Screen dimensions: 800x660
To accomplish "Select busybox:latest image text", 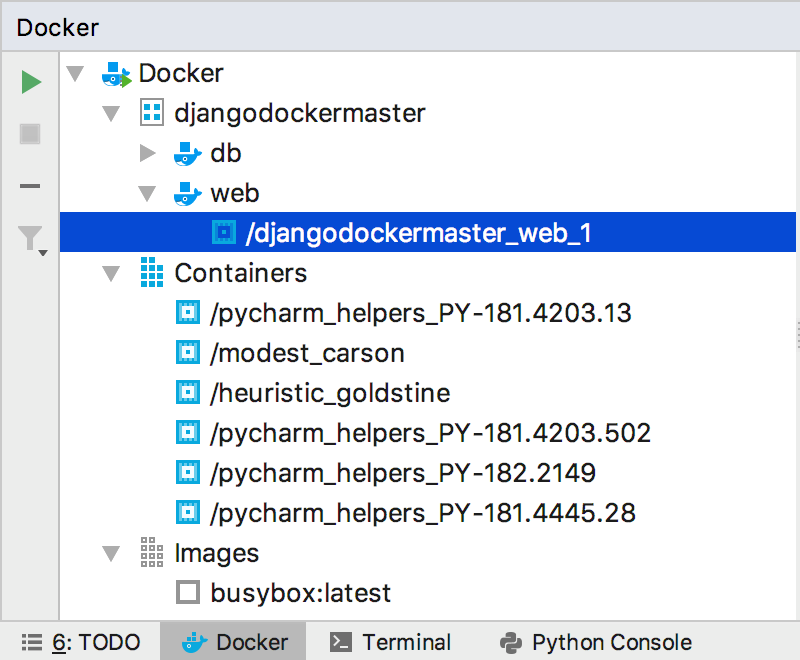I will 301,593.
